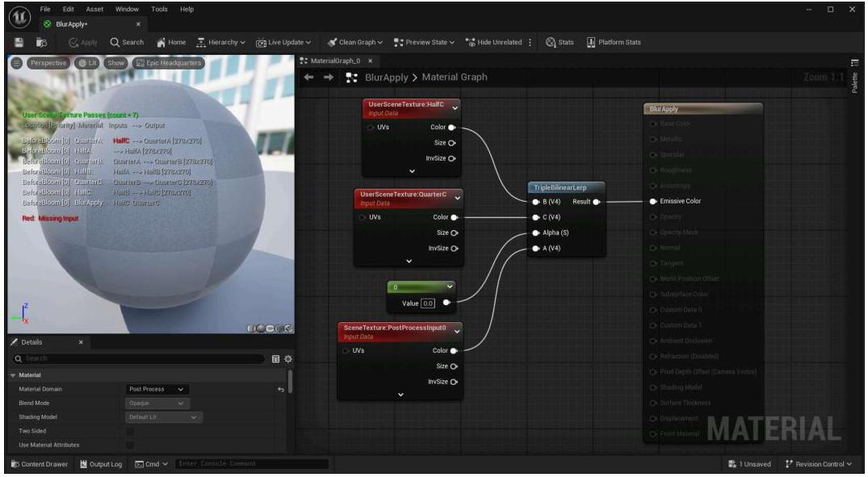Screen dimensions: 868x477
Task: Click the graph back navigation arrow
Action: (309, 77)
